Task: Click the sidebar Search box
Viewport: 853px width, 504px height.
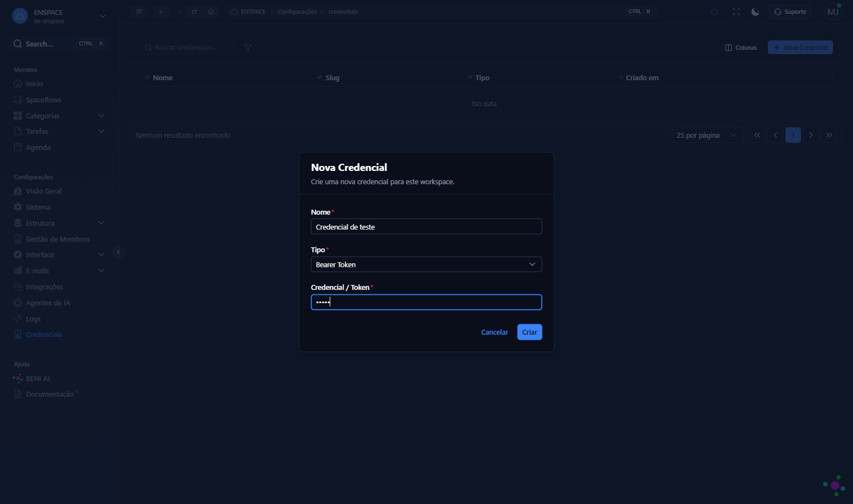Action: click(x=59, y=44)
